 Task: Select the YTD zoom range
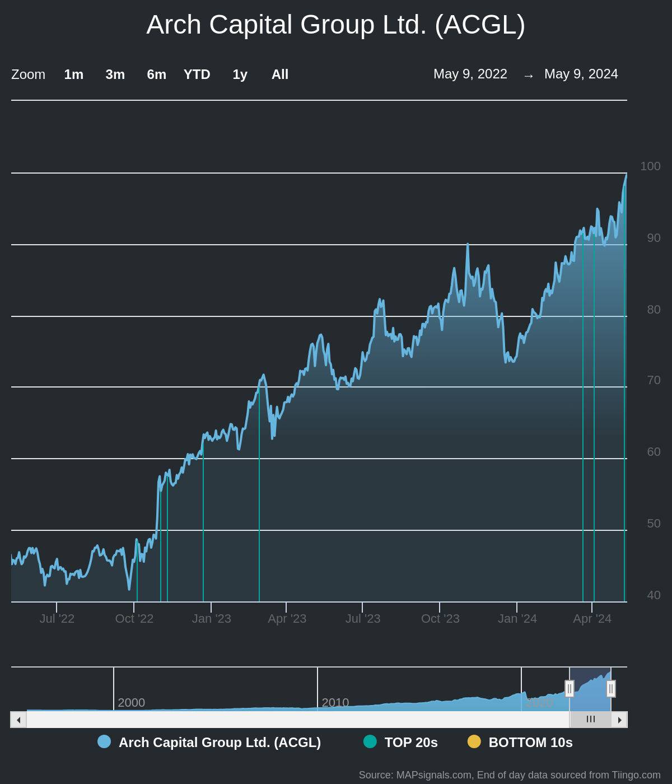pos(197,74)
